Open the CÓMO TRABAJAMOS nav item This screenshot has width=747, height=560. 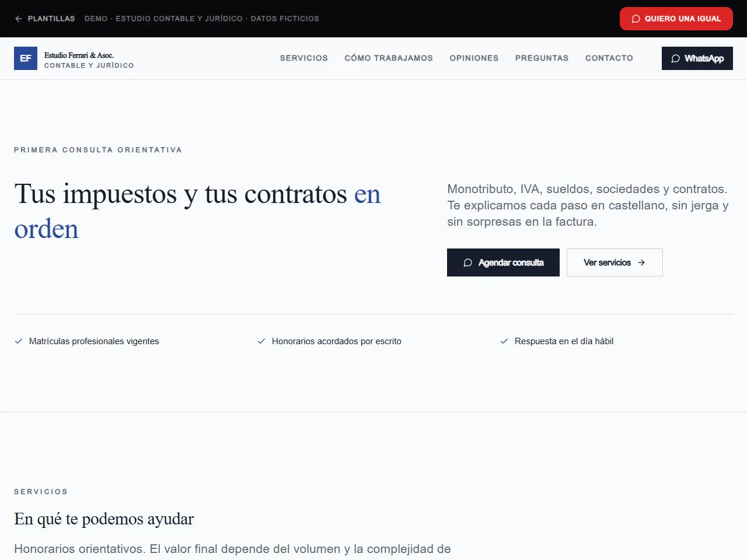click(x=389, y=58)
